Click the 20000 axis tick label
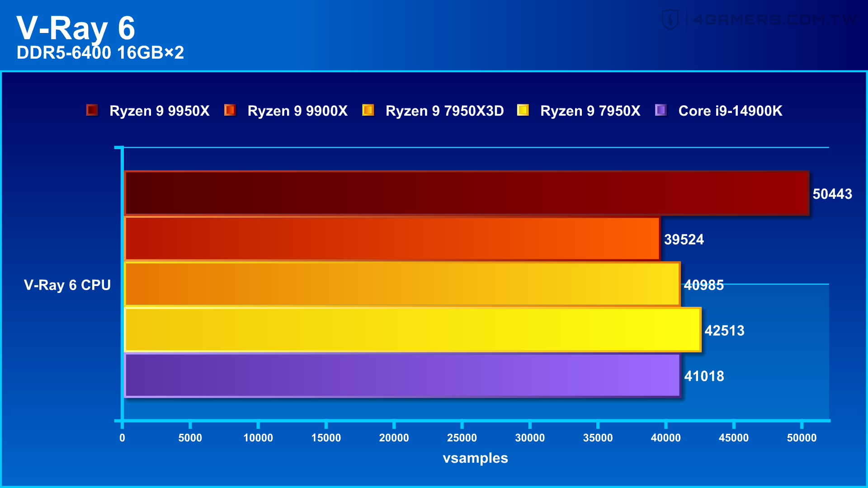Image resolution: width=868 pixels, height=488 pixels. pyautogui.click(x=394, y=438)
